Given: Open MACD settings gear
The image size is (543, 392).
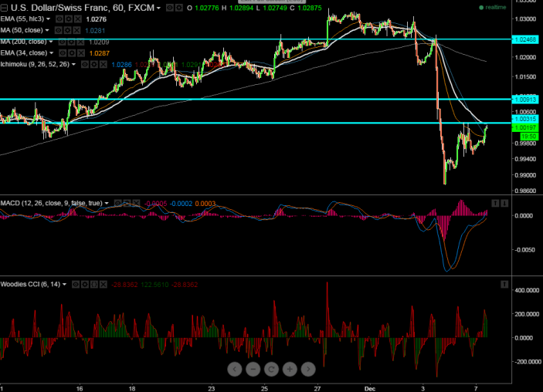Looking at the screenshot, I should pos(127,203).
